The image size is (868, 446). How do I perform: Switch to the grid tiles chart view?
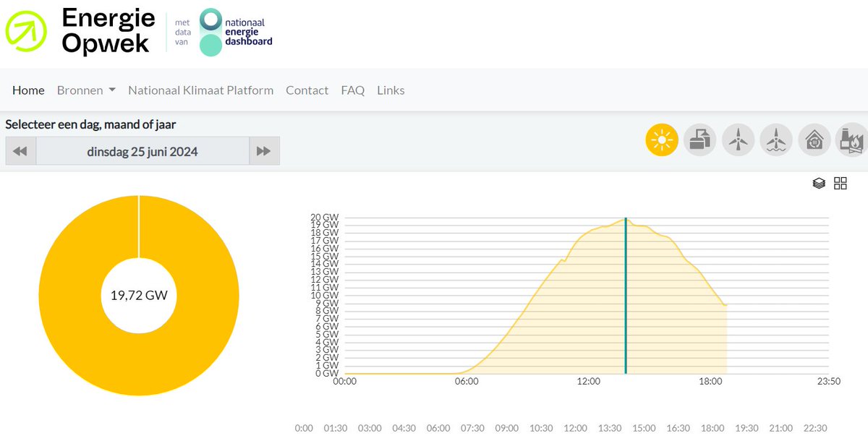pyautogui.click(x=841, y=184)
